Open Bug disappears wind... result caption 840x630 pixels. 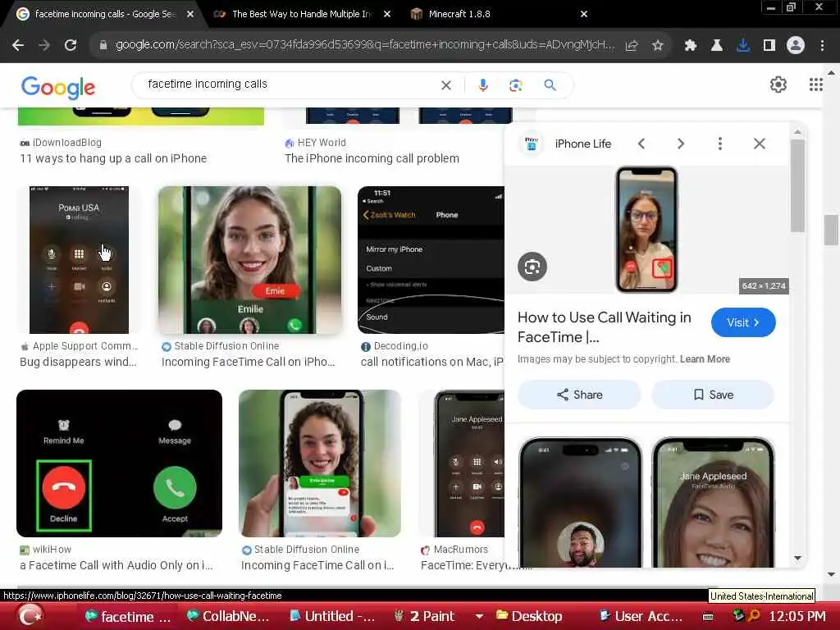(x=78, y=362)
